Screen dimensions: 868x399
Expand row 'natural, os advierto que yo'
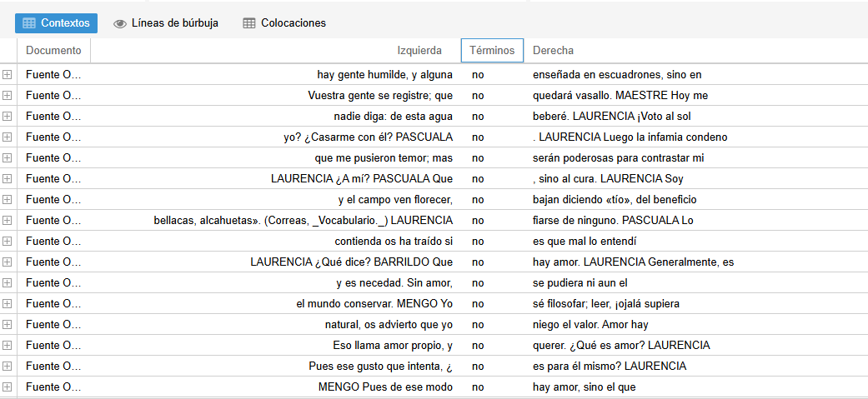(7, 324)
